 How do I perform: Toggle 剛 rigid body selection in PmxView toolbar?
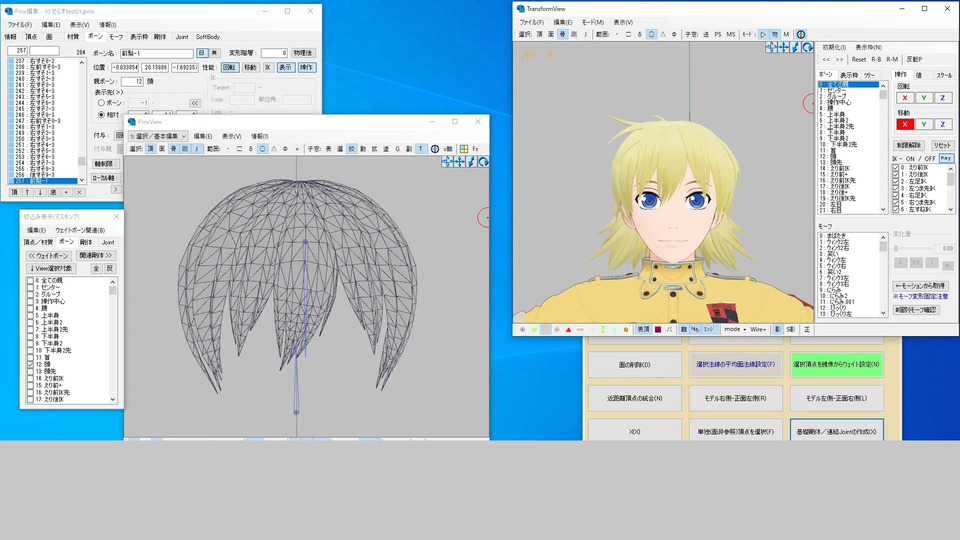[185, 149]
